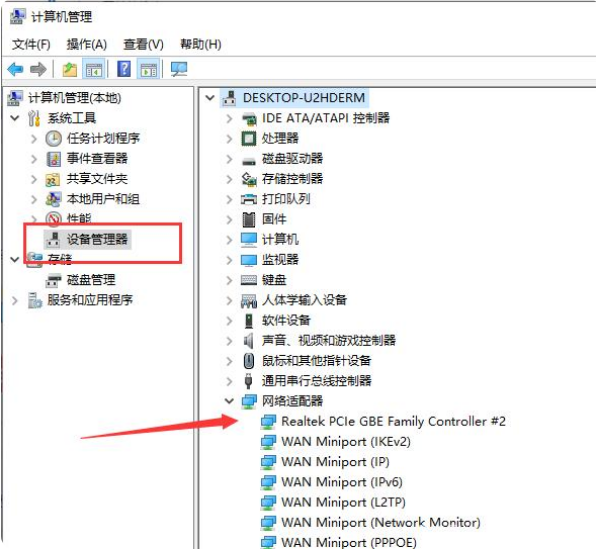Select 磁盘管理 under storage
The image size is (596, 551).
coord(91,280)
